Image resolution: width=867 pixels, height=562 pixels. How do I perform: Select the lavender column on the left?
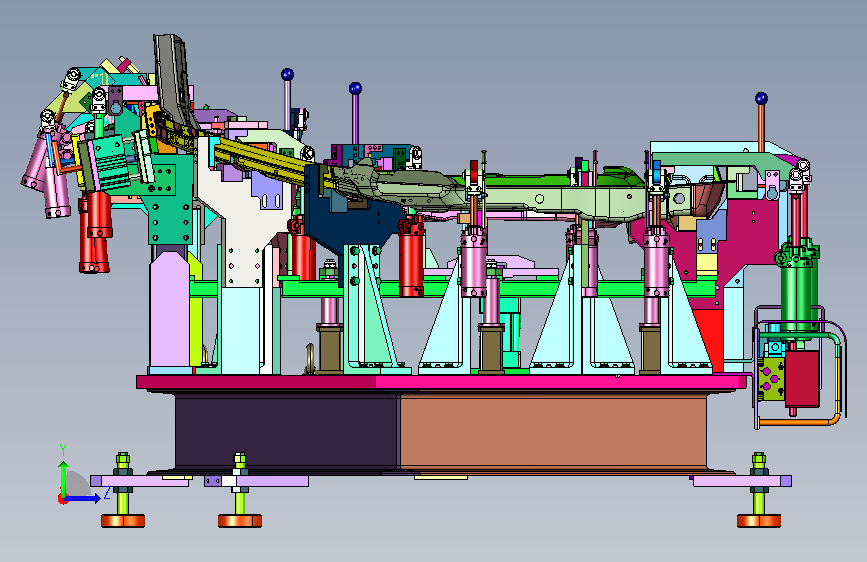169,310
